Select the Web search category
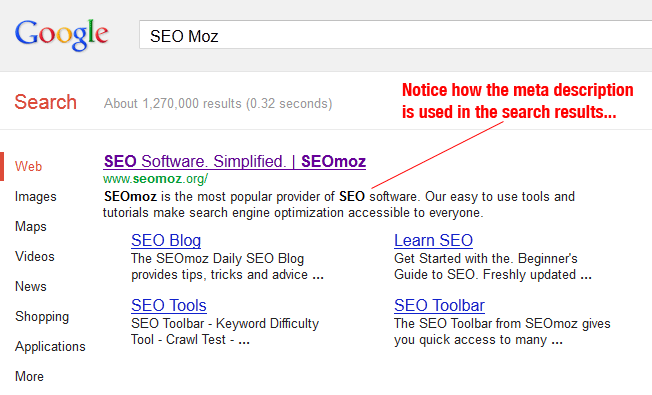 [x=28, y=166]
